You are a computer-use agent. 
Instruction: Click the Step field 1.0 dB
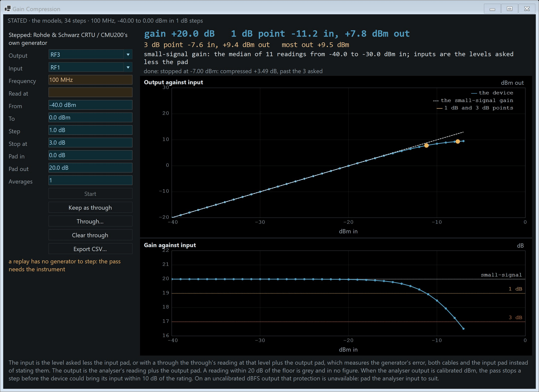(x=90, y=130)
